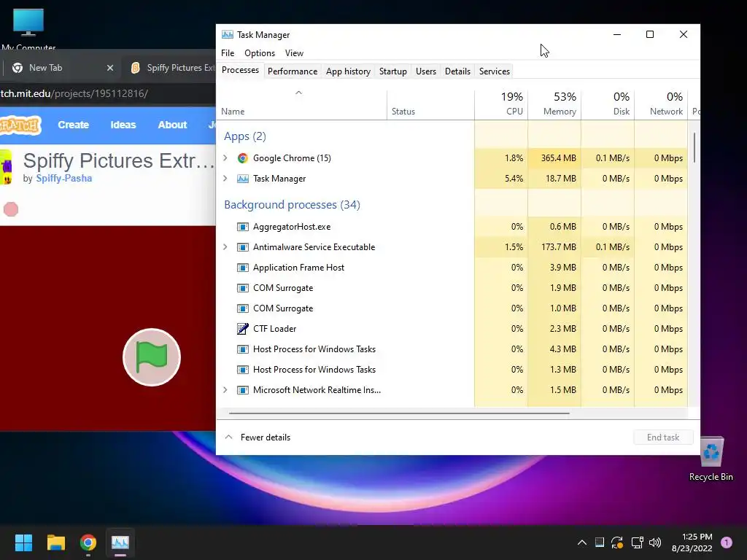Click the Application Frame Host icon

[x=242, y=268]
